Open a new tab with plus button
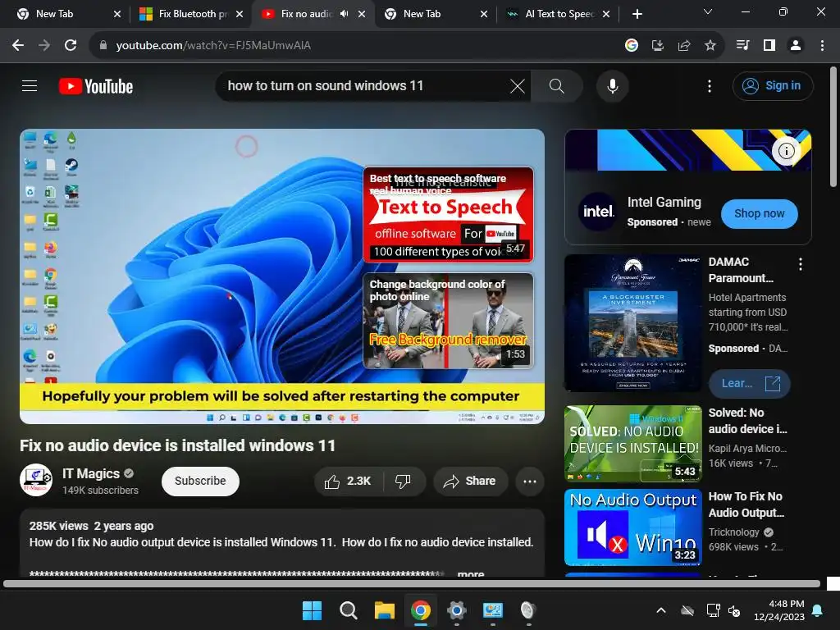Image resolution: width=840 pixels, height=630 pixels. 637,14
